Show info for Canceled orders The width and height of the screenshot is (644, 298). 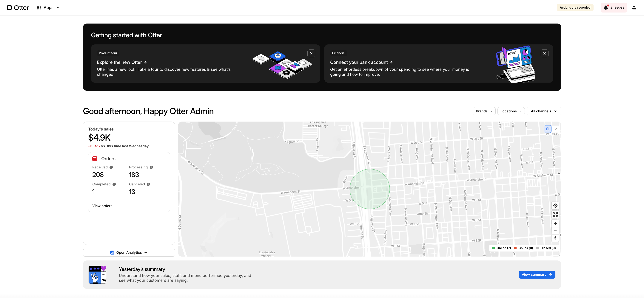pyautogui.click(x=148, y=184)
